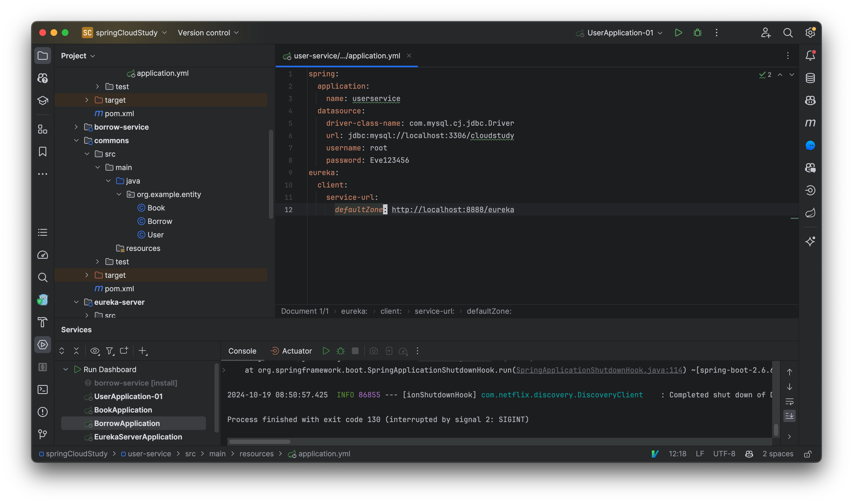The height and width of the screenshot is (504, 853).
Task: Toggle the eye options icon in Services toolbar
Action: coord(95,351)
